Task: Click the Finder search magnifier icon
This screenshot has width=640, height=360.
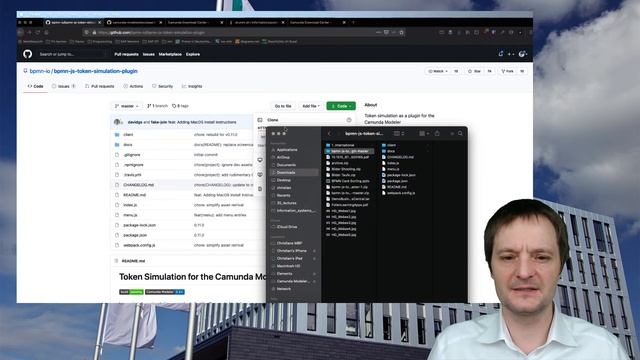Action: [x=460, y=133]
